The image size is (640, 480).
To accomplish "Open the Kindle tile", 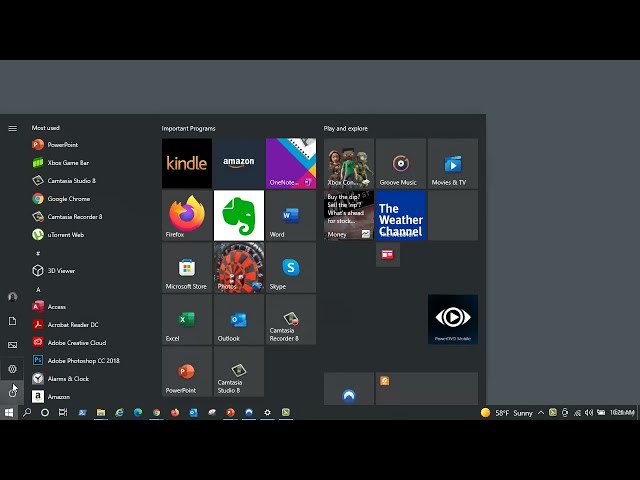I will tap(187, 163).
